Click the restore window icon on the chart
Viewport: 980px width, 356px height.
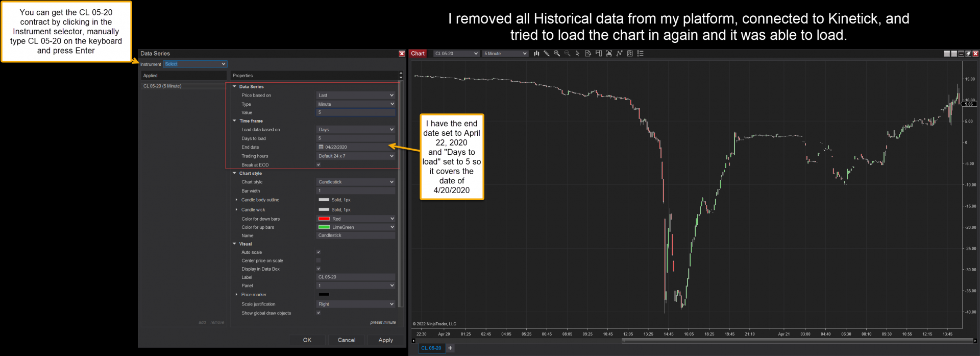[x=968, y=53]
